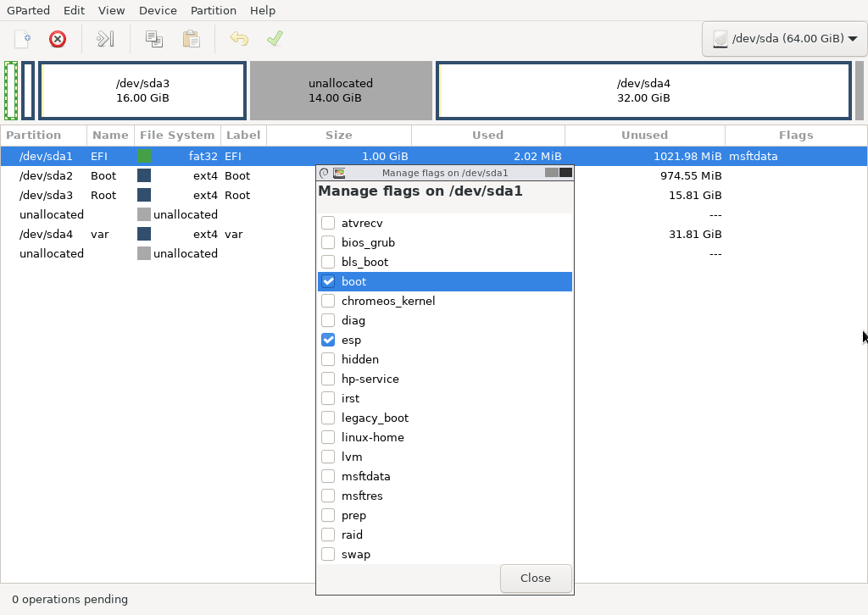Toggle the chromeos_kernel flag checkbox
Image resolution: width=868 pixels, height=615 pixels.
coord(328,301)
